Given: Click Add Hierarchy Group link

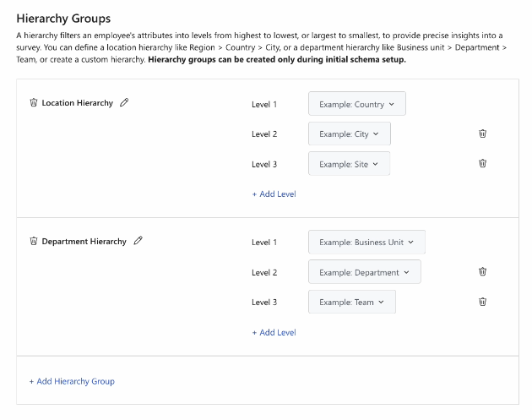Looking at the screenshot, I should (72, 381).
